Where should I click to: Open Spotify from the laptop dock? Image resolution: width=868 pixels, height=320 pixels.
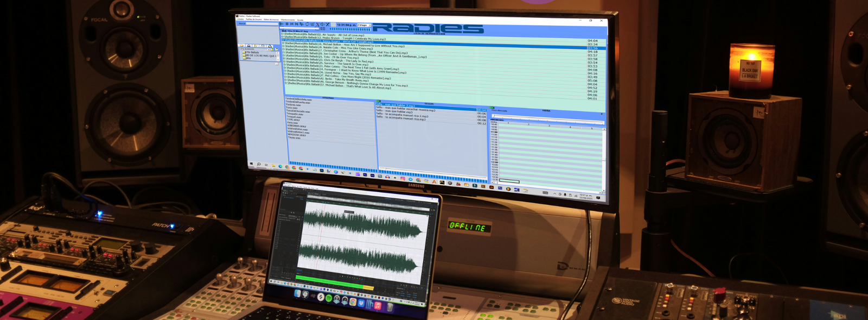(329, 298)
